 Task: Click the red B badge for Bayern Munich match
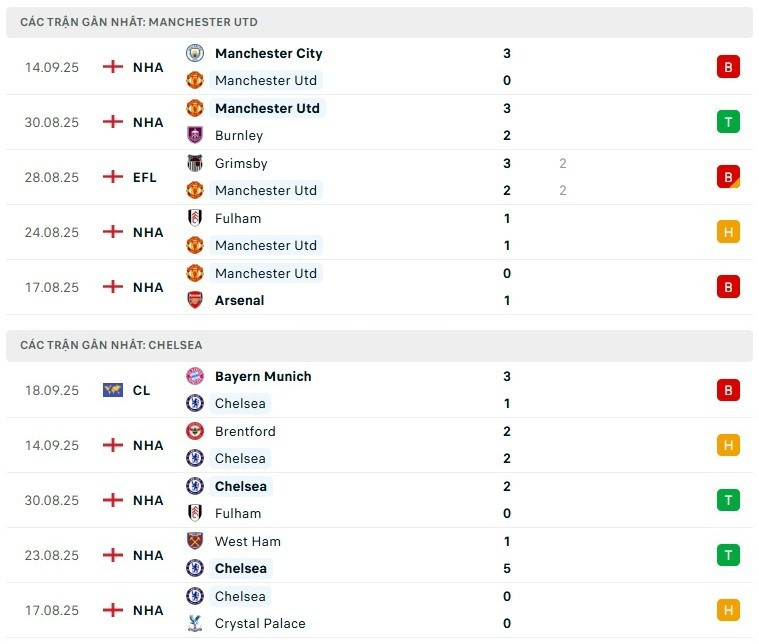click(x=728, y=390)
